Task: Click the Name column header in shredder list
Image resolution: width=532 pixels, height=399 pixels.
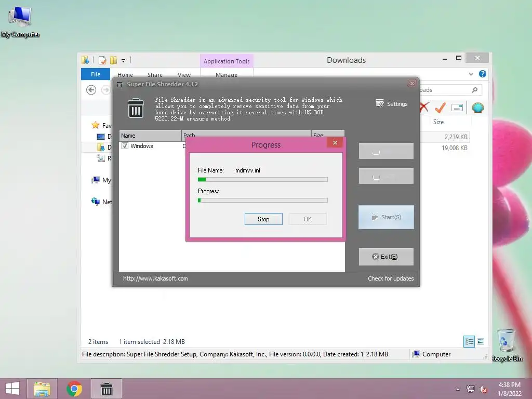Action: [x=150, y=136]
